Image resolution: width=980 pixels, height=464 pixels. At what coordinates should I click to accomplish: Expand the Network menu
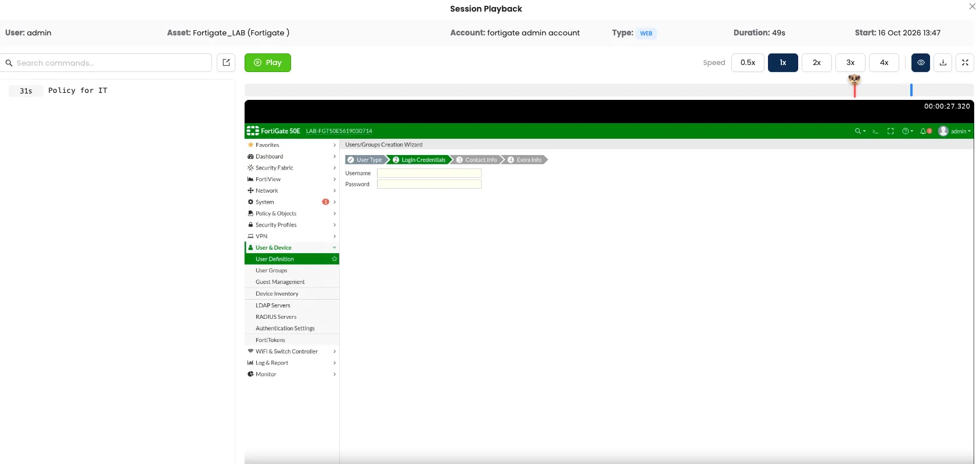pyautogui.click(x=292, y=190)
